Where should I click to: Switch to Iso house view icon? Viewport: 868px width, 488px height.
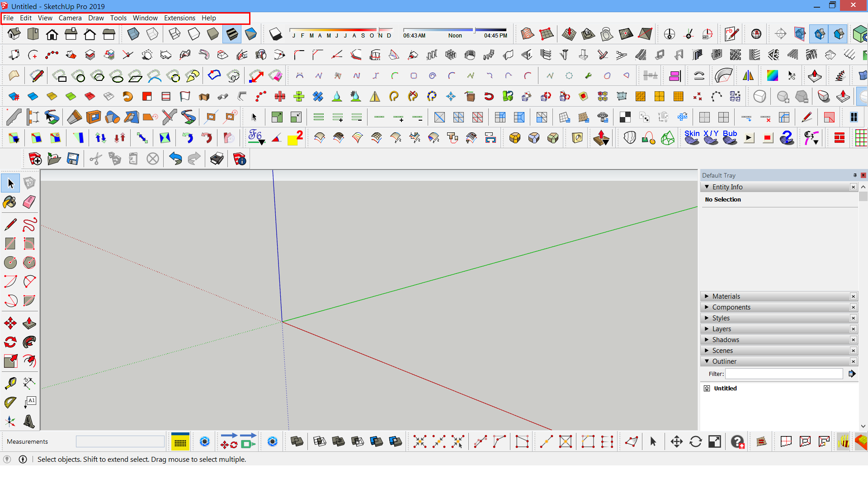[x=14, y=34]
